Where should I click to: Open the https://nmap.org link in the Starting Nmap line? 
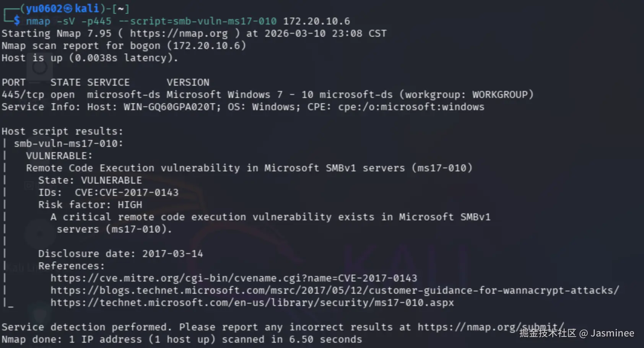pyautogui.click(x=179, y=34)
